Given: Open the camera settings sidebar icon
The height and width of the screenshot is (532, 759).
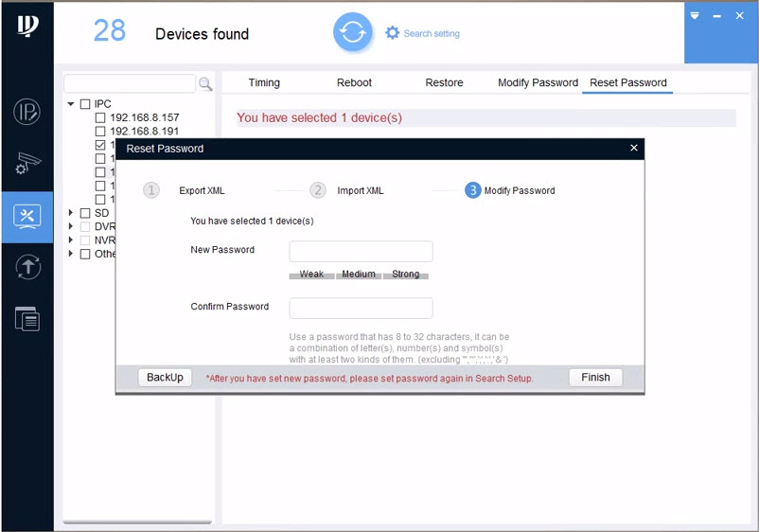Looking at the screenshot, I should click(x=26, y=164).
